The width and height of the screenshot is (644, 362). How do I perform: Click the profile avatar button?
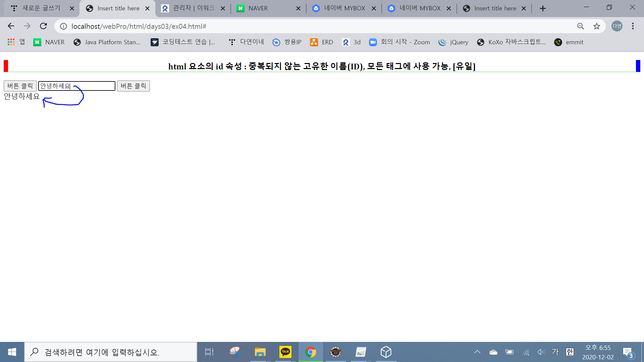click(617, 26)
